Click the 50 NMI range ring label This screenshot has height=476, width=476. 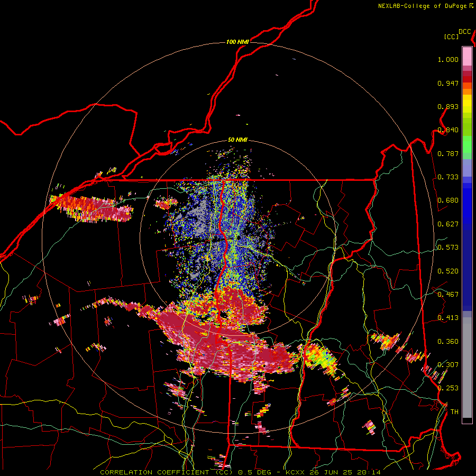(237, 140)
